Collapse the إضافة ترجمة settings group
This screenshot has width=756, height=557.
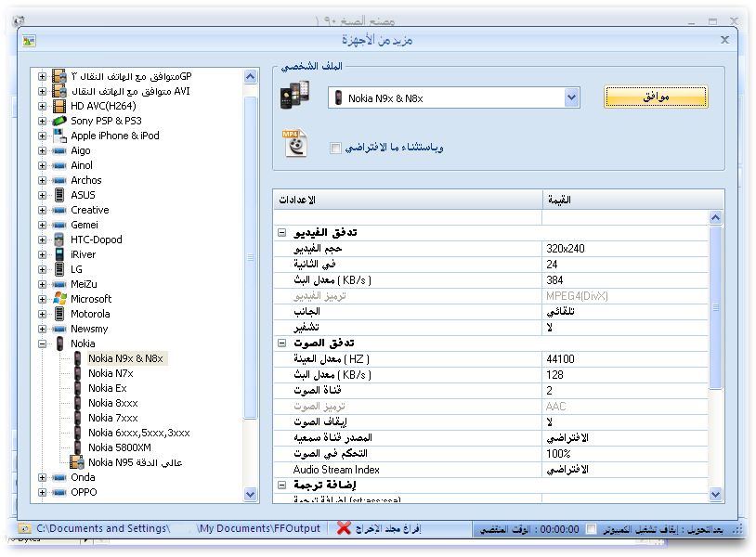(x=282, y=486)
